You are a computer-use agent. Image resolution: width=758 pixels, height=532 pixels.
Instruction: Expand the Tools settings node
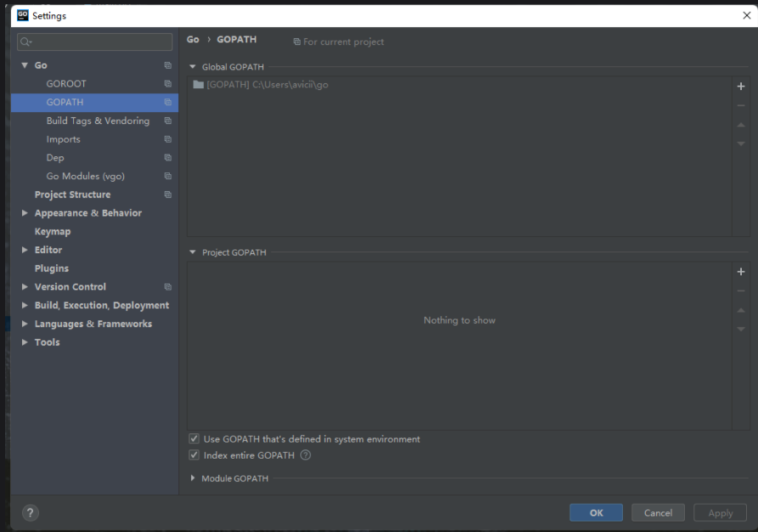(x=25, y=342)
